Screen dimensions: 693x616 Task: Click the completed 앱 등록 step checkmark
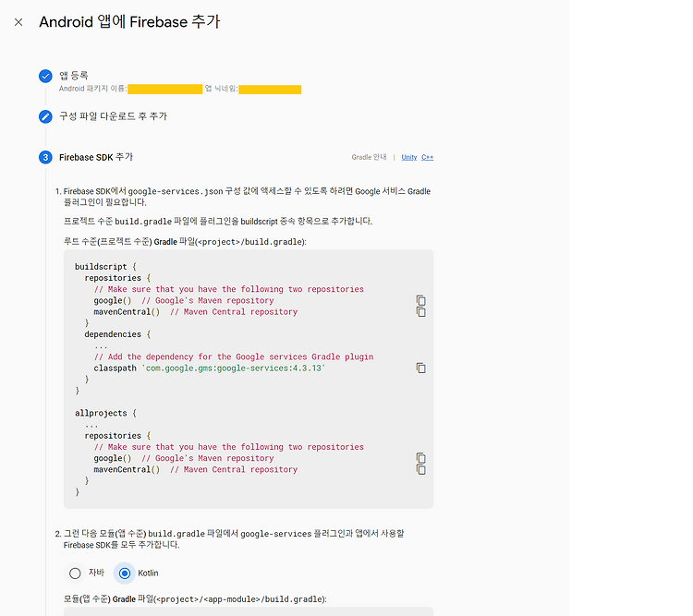click(x=45, y=76)
